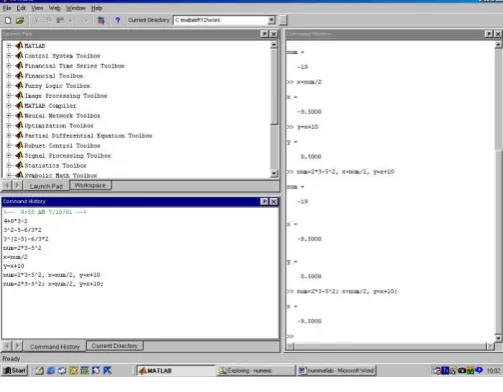Expand the Partial Differential Equation Toolbox node
This screenshot has width=503, height=392.
(9, 135)
